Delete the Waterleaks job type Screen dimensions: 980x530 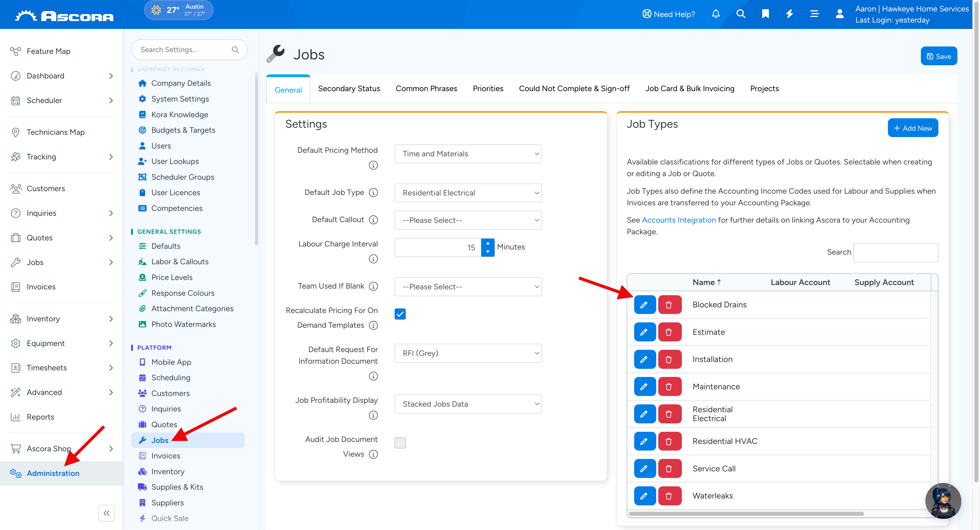coord(669,496)
